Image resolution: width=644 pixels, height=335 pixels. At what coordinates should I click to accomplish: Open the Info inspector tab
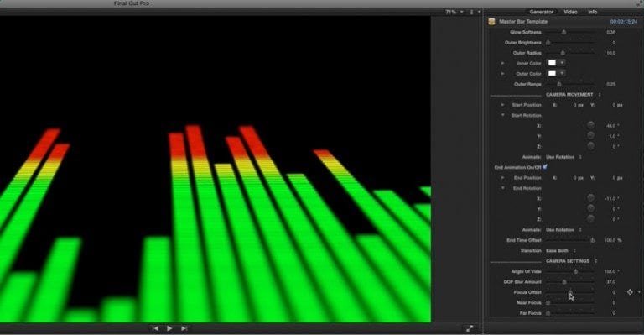pyautogui.click(x=592, y=12)
